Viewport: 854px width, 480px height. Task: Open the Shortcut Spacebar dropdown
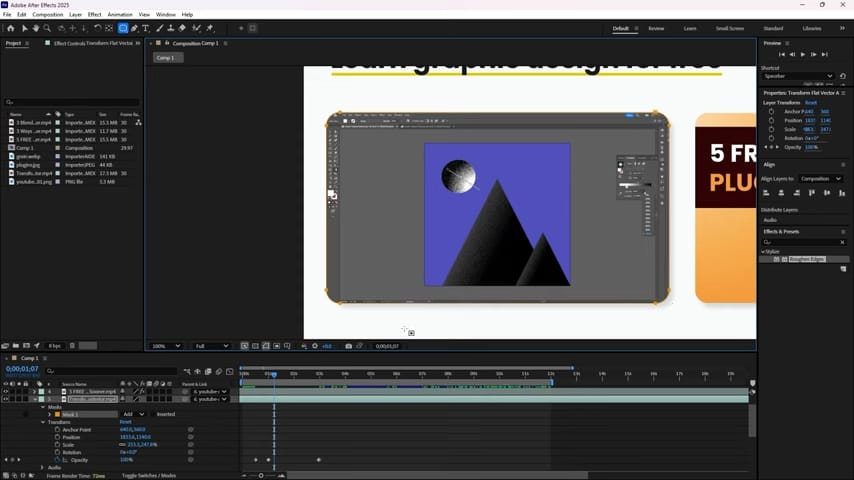click(x=798, y=76)
